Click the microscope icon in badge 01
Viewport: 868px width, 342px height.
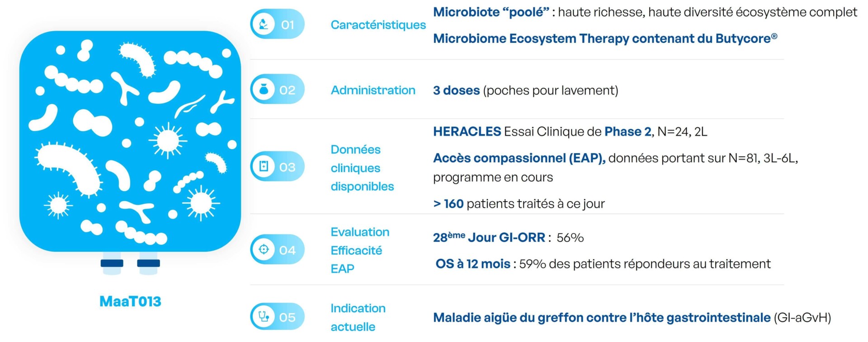pyautogui.click(x=264, y=24)
